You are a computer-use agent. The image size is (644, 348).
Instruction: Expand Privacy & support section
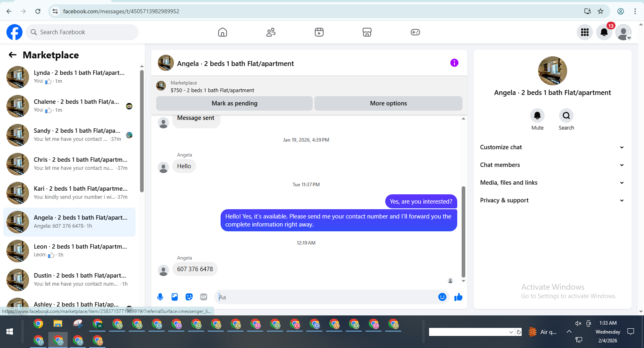pyautogui.click(x=552, y=200)
